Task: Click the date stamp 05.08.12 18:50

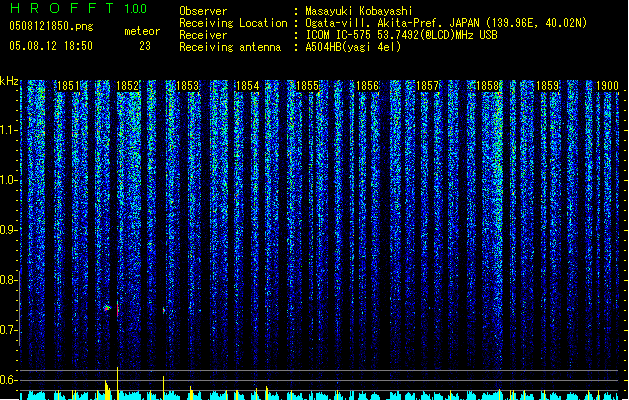Action: point(51,46)
